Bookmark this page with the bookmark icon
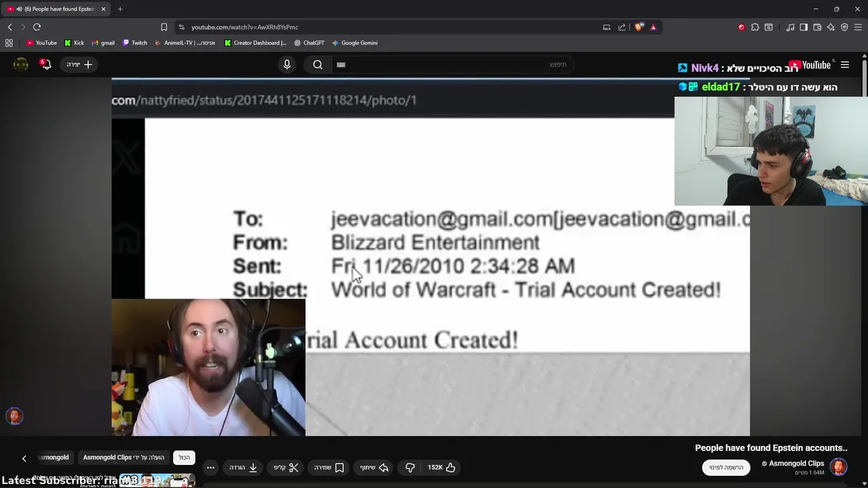Viewport: 868px width, 488px height. [163, 27]
